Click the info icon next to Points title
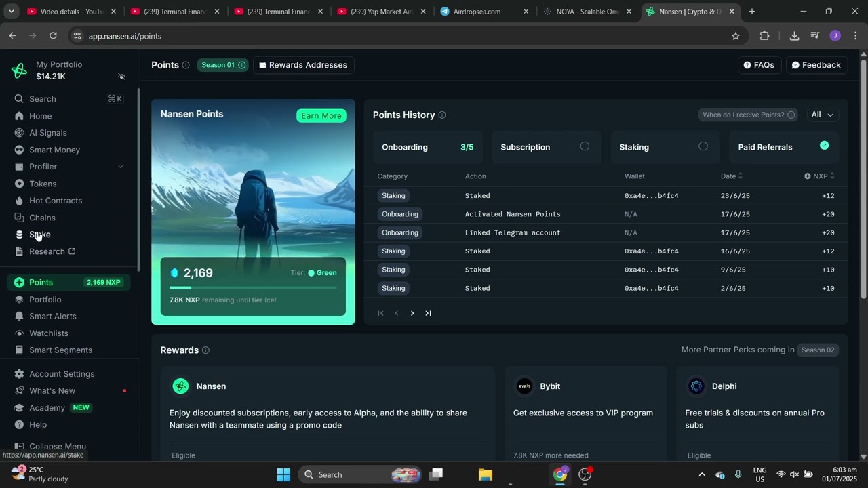Image resolution: width=868 pixels, height=488 pixels. 186,65
